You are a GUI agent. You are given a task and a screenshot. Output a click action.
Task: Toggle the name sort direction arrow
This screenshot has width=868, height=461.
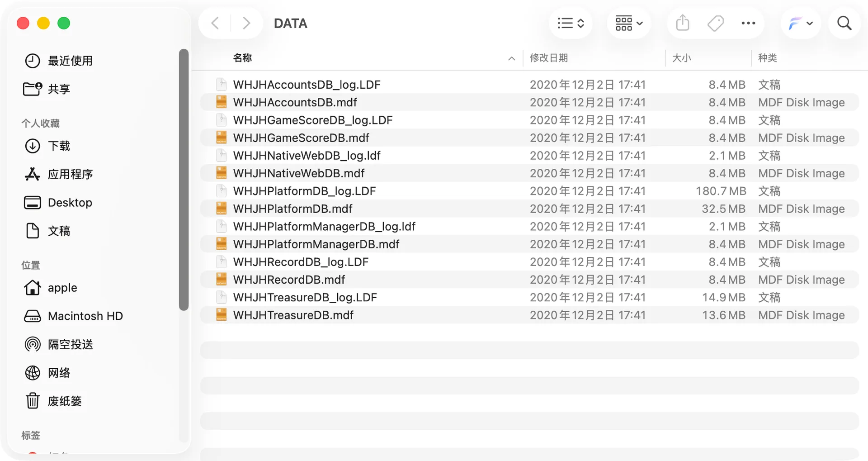(x=511, y=58)
